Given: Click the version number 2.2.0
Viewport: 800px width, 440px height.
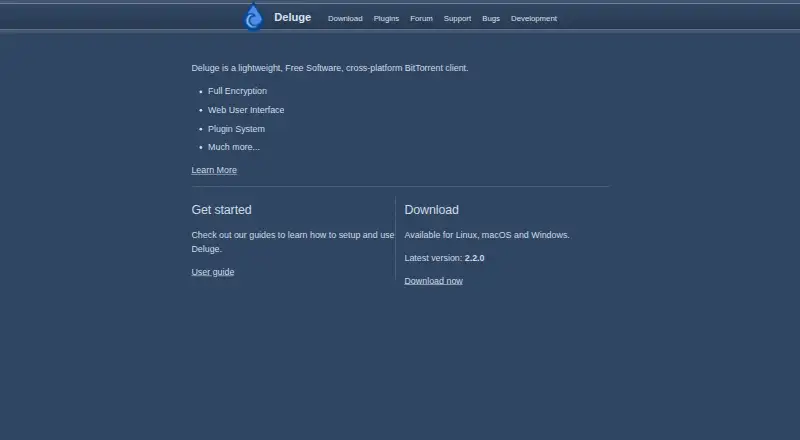Looking at the screenshot, I should pyautogui.click(x=474, y=258).
